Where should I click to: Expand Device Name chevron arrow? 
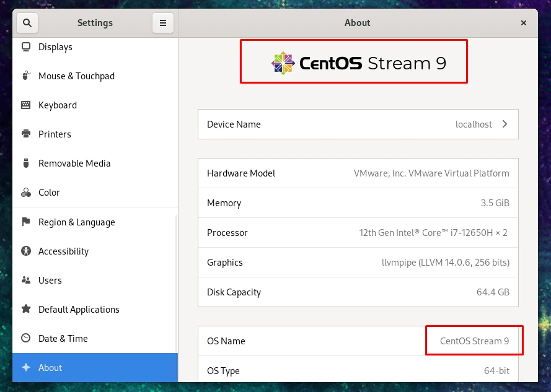[x=505, y=124]
